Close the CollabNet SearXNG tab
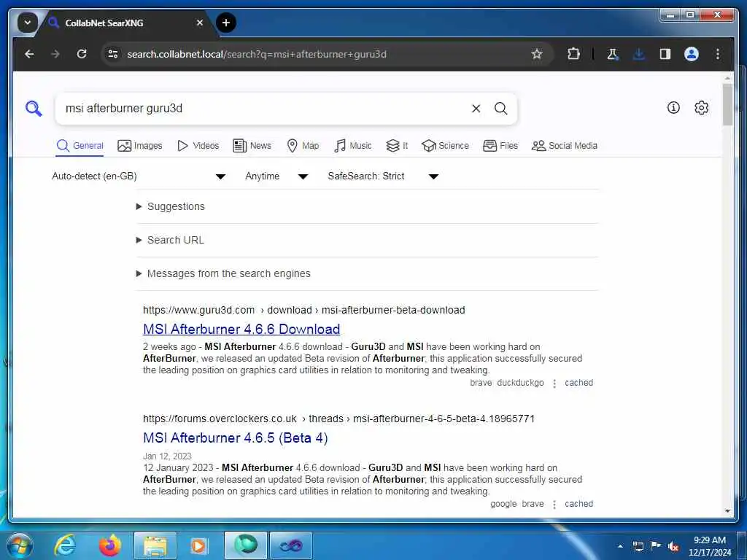Image resolution: width=747 pixels, height=560 pixels. 200,23
